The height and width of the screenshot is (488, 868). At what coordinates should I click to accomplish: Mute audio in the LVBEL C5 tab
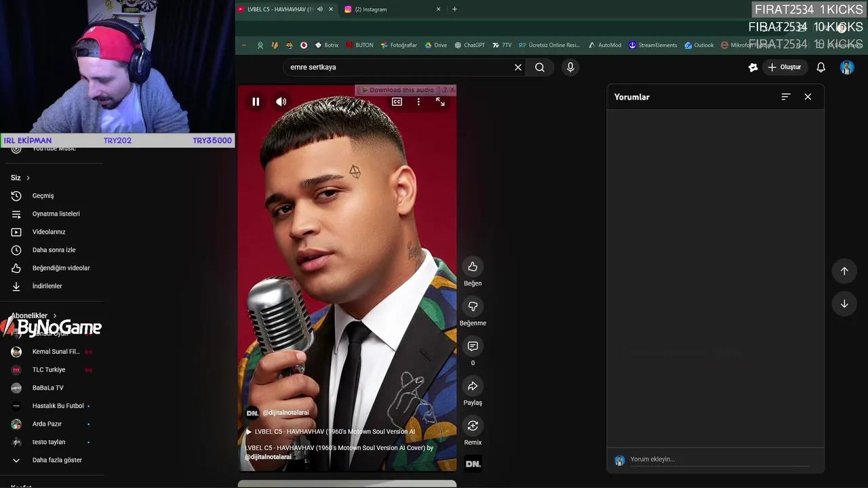click(320, 9)
